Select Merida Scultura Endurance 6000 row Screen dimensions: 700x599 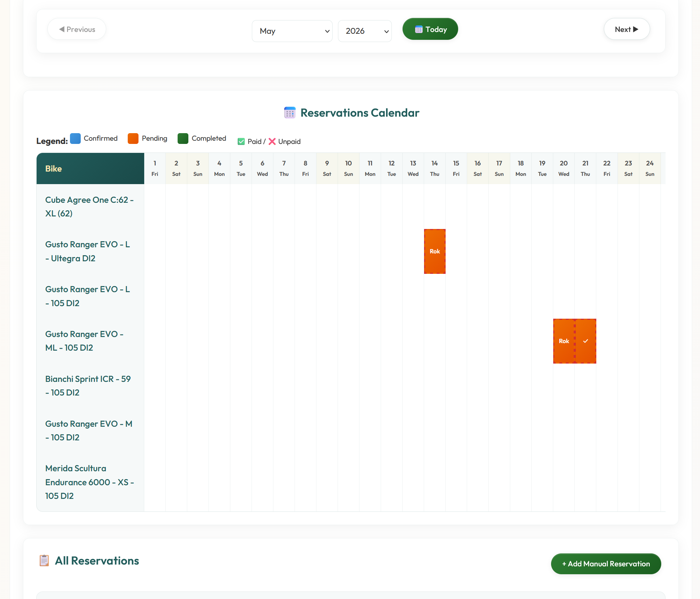(x=90, y=482)
